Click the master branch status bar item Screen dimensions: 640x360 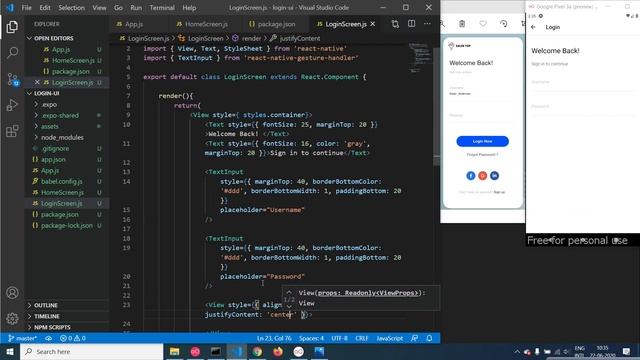[22, 338]
